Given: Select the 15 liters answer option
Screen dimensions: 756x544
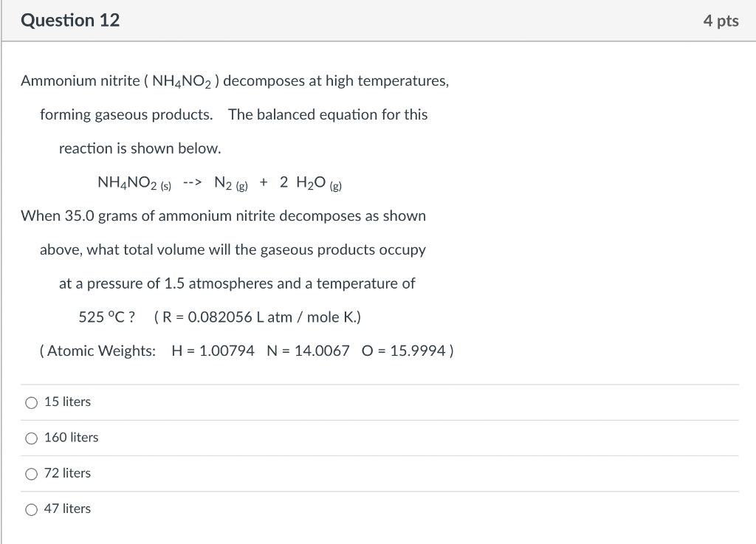Looking at the screenshot, I should point(31,402).
